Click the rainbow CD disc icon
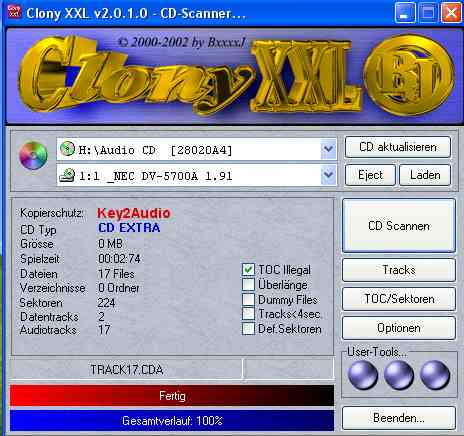This screenshot has width=464, height=436. tap(33, 155)
